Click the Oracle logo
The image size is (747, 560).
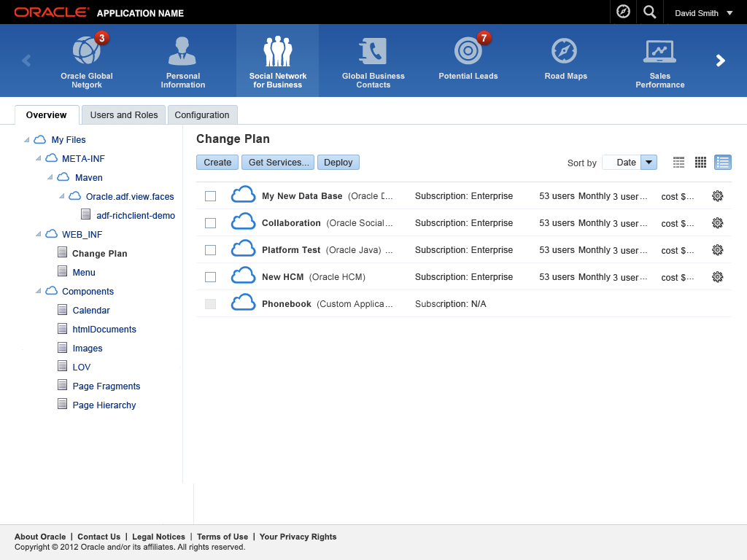52,12
